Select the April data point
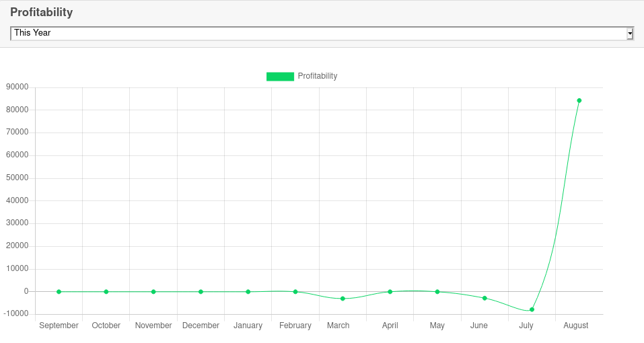Viewport: 644px width, 343px height. 390,292
